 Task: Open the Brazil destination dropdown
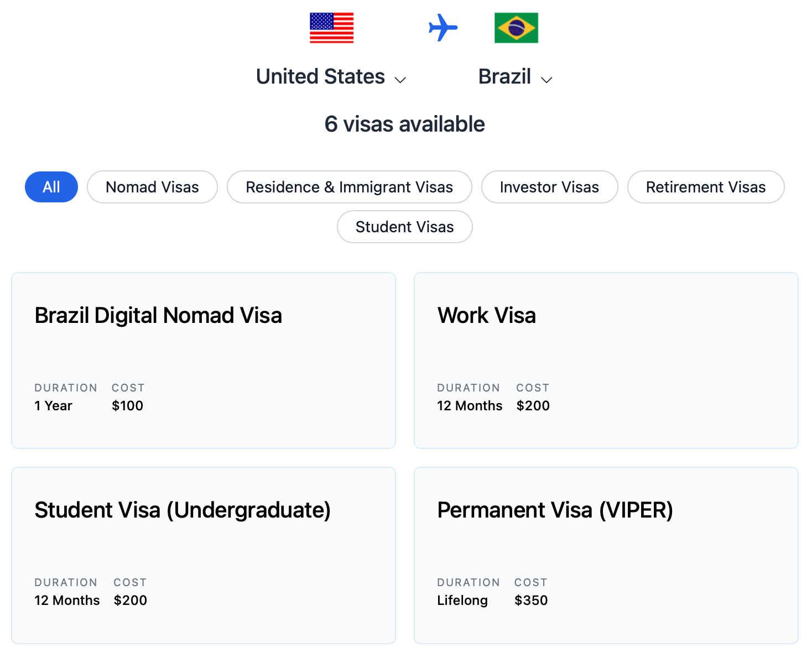tap(516, 77)
